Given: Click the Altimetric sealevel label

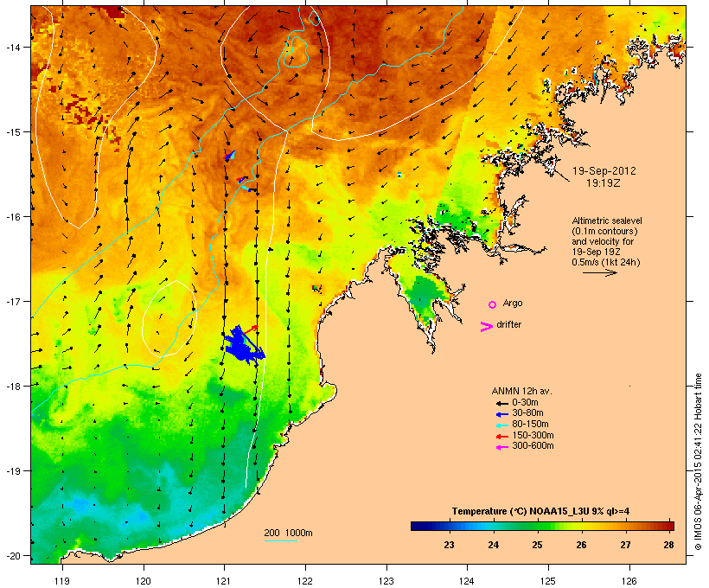Looking at the screenshot, I should [x=607, y=220].
